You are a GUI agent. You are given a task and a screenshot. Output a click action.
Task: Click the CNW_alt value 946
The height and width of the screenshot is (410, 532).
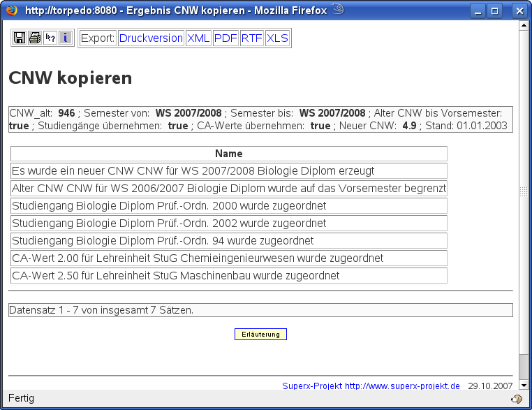(x=66, y=113)
